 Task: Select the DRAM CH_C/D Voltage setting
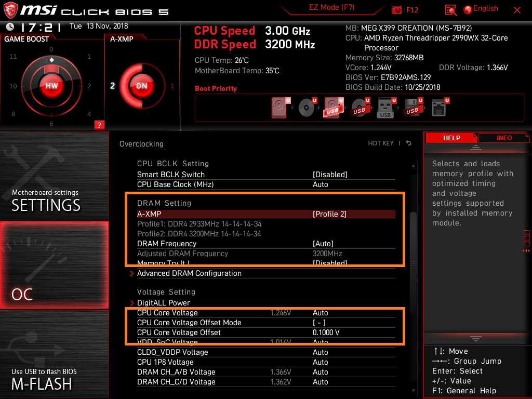pyautogui.click(x=266, y=382)
